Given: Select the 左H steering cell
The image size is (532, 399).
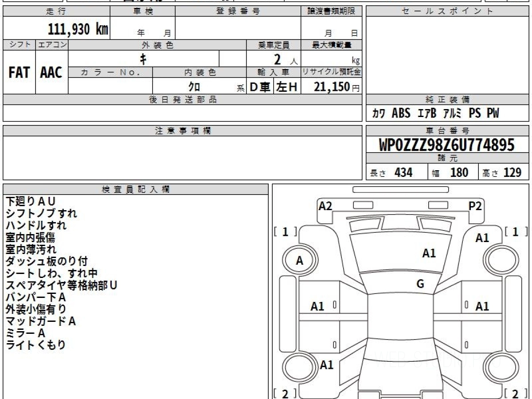Looking at the screenshot, I should (287, 87).
